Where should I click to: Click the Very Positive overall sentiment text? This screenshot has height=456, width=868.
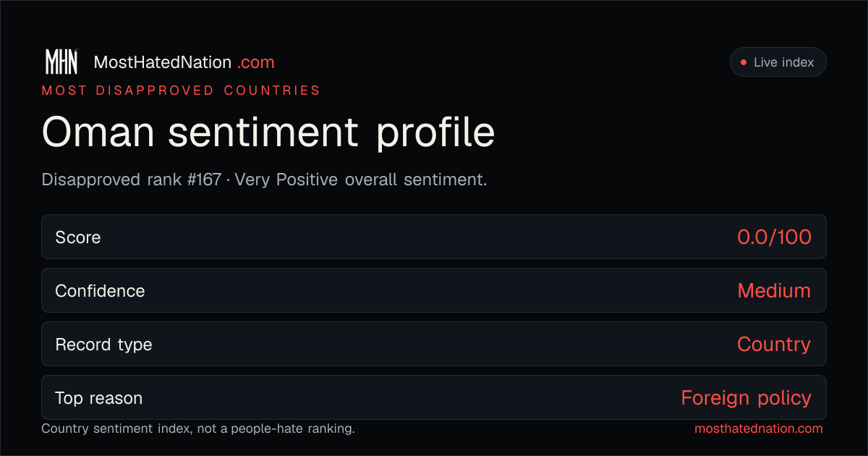point(361,180)
